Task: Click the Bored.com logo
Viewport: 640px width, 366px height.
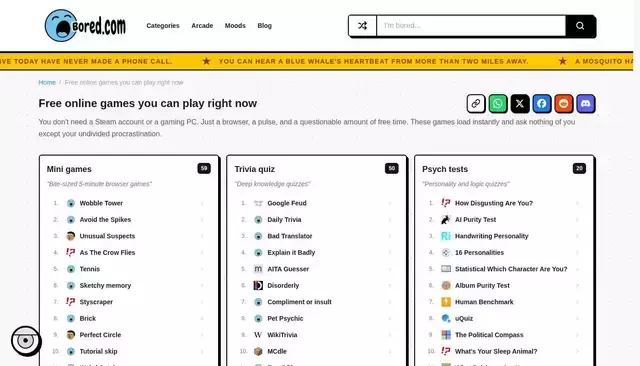Action: (x=85, y=26)
